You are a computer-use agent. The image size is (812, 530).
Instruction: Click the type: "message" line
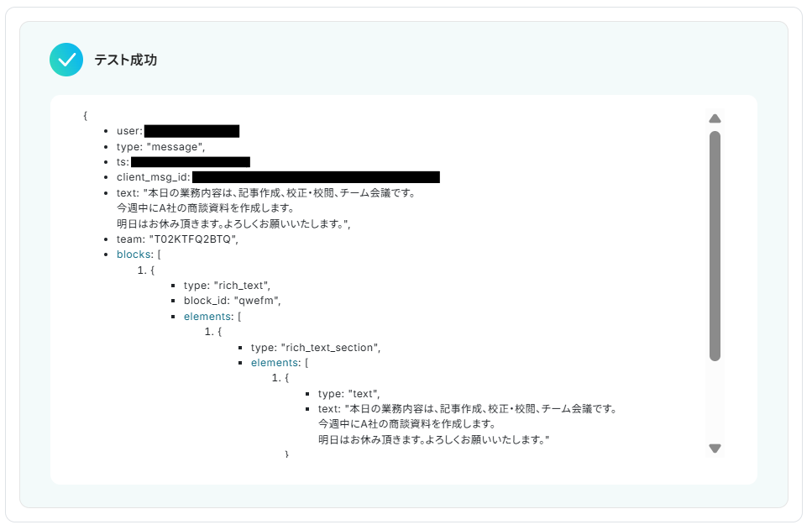coord(160,147)
